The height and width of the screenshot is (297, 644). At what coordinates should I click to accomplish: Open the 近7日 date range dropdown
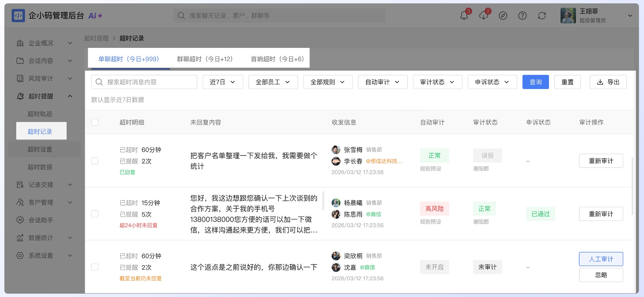click(x=223, y=82)
